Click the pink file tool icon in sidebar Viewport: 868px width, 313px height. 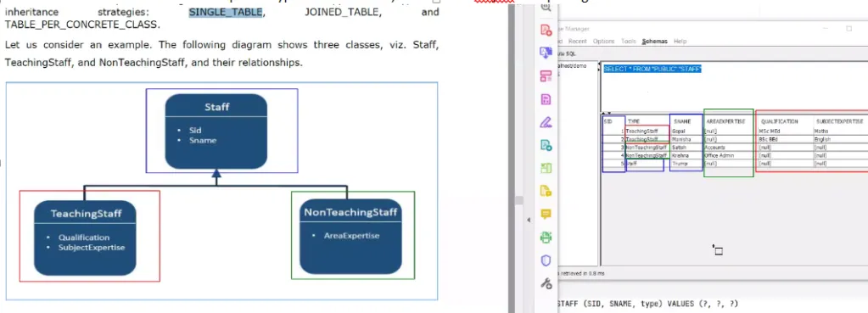[546, 99]
